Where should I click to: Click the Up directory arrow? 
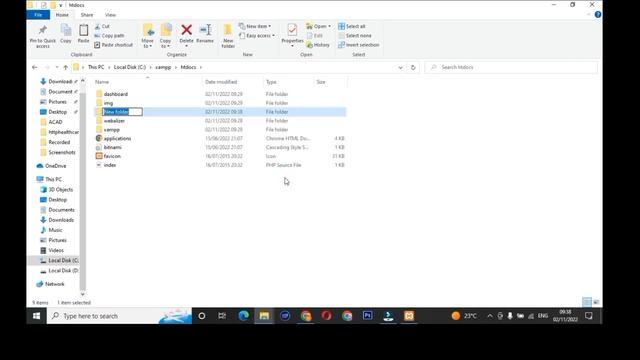(65, 67)
